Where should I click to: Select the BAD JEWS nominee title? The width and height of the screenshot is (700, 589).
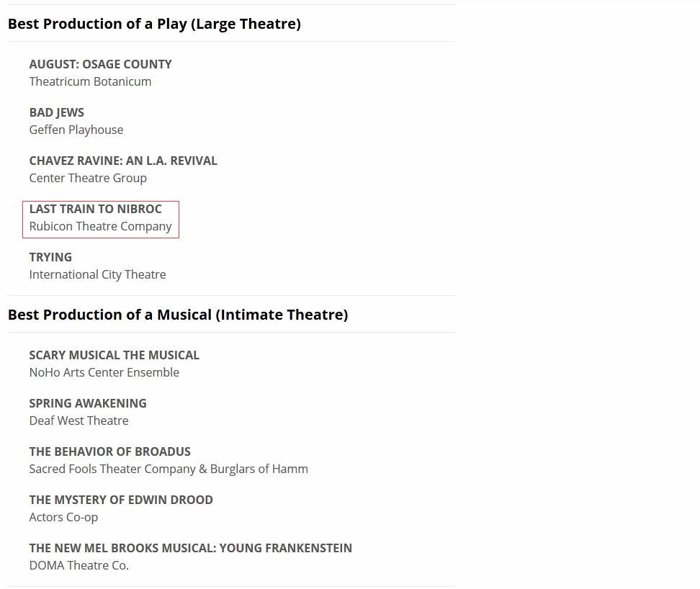[56, 112]
